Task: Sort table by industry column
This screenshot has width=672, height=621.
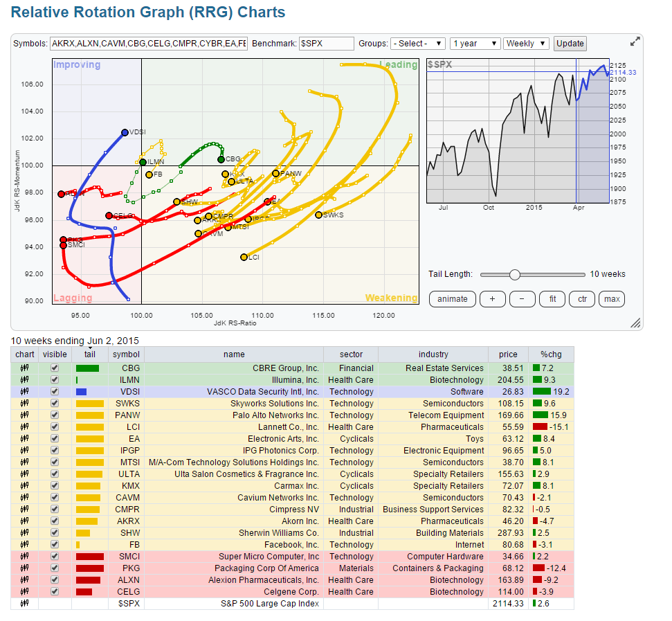Action: 433,354
